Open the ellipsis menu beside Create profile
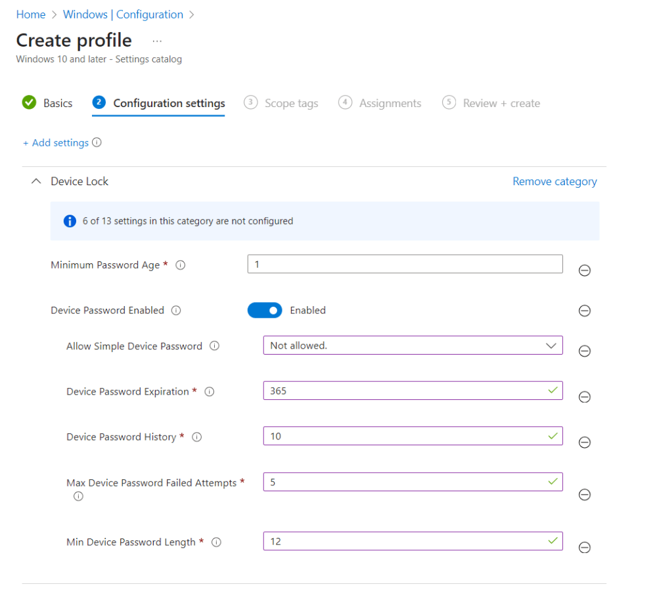This screenshot has width=672, height=616. click(157, 41)
